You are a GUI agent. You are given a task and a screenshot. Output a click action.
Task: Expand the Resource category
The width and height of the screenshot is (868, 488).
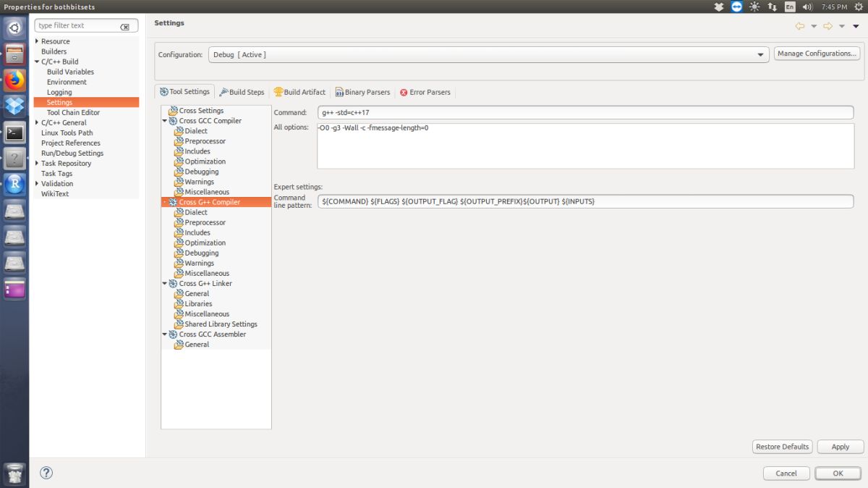[x=38, y=41]
